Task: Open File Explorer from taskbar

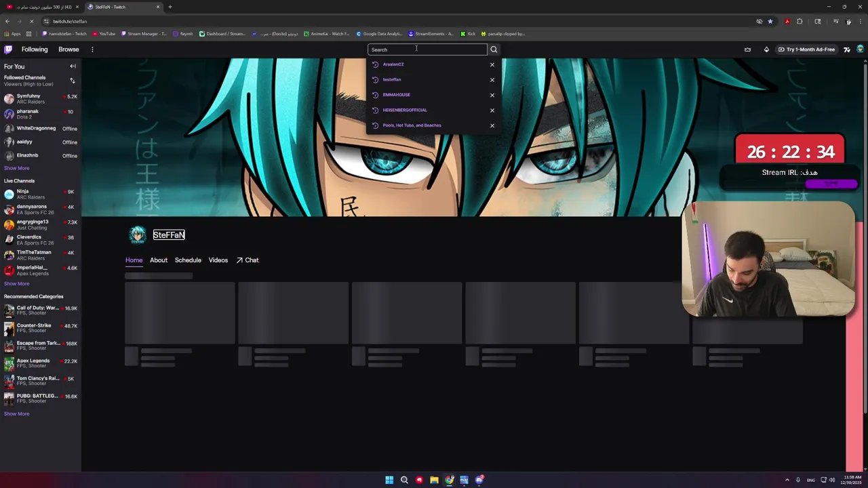Action: tap(434, 480)
